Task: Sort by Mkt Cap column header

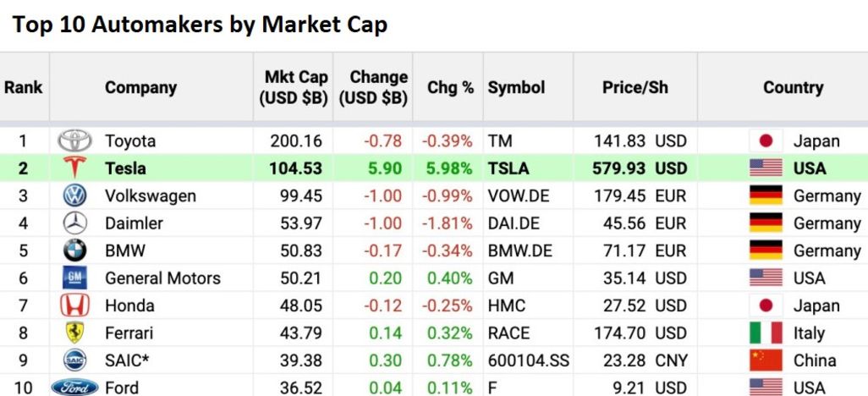Action: click(x=294, y=87)
